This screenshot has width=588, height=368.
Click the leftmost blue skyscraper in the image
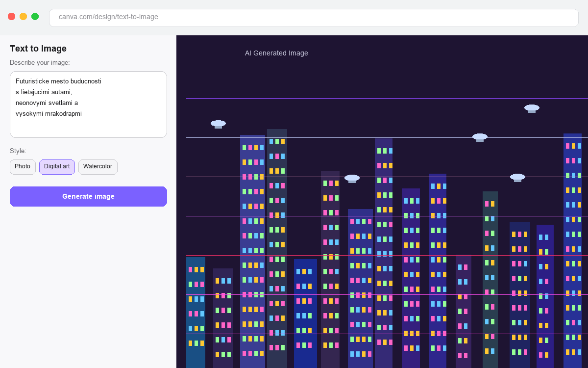pos(196,312)
